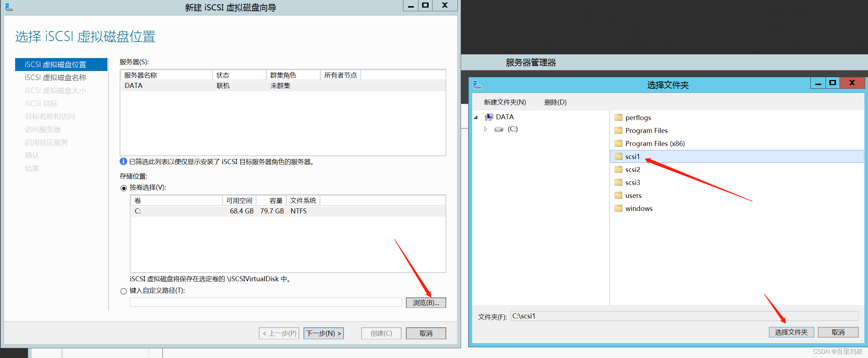The image size is (868, 358).
Task: Click 删除(D) in the dialog toolbar
Action: point(555,102)
